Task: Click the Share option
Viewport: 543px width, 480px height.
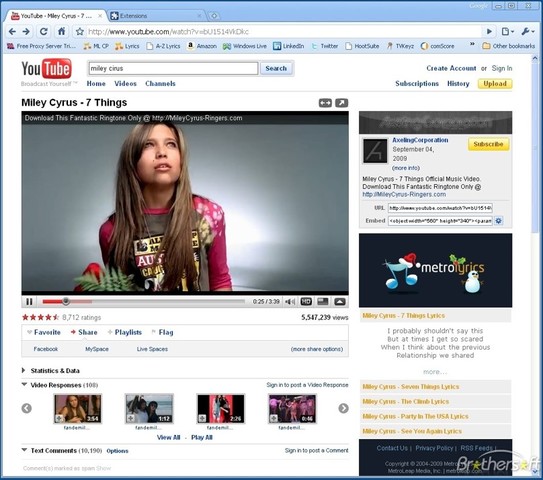Action: (x=84, y=332)
